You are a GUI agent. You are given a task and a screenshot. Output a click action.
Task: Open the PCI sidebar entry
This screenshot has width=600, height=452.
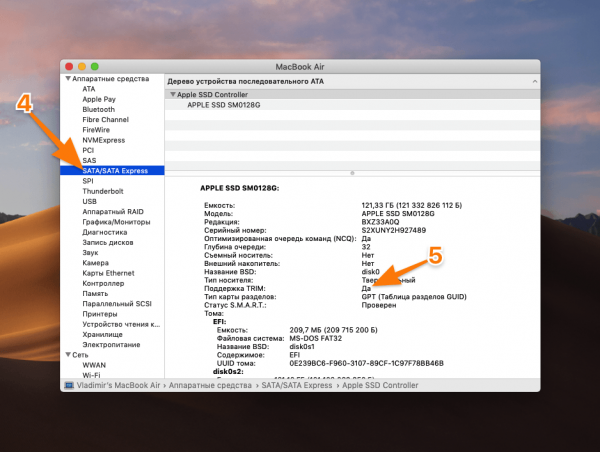pos(88,150)
